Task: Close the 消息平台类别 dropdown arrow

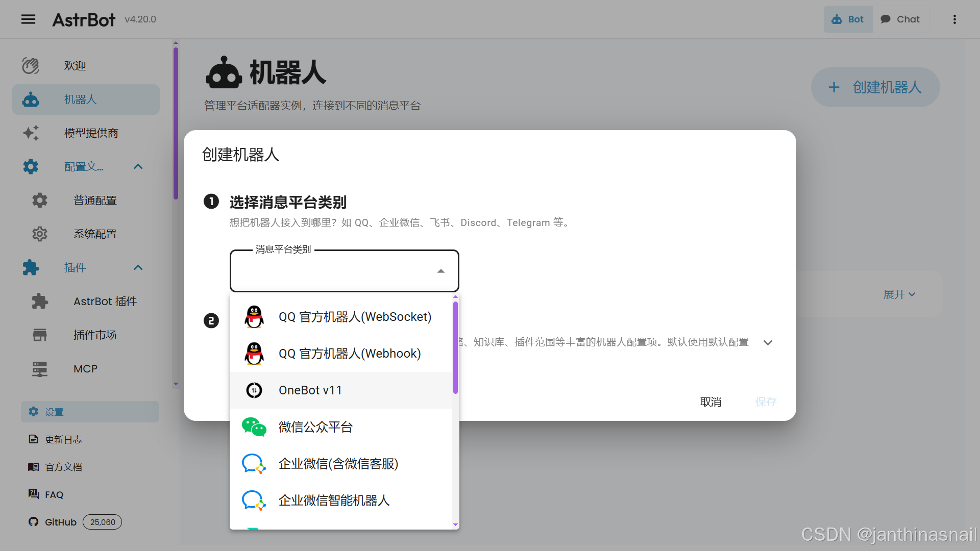Action: (x=441, y=271)
